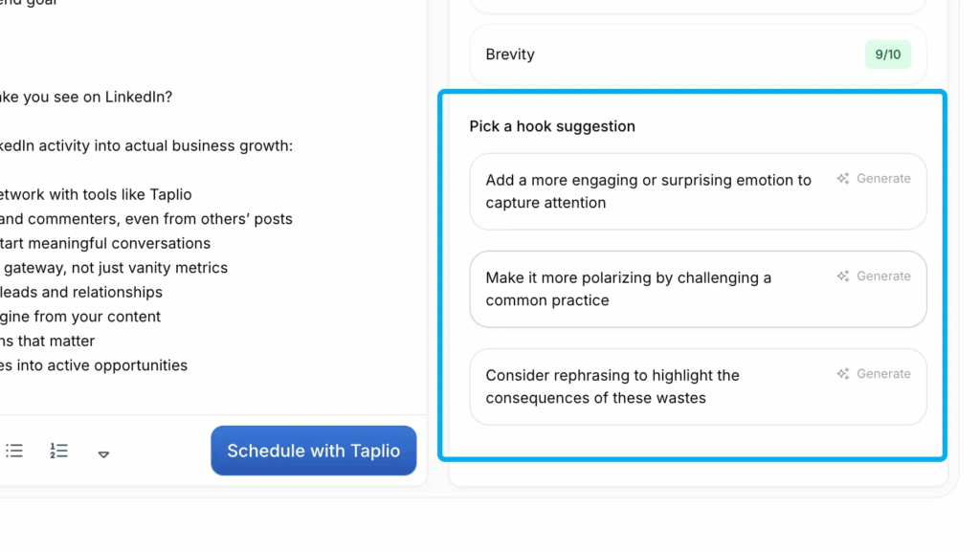
Task: Click sparkle icon beside the polarizing suggestion
Action: (x=843, y=276)
